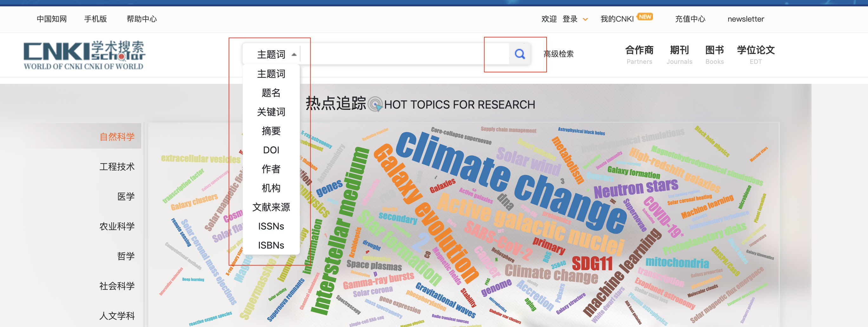Viewport: 868px width, 327px height.
Task: Click 'SARS-CoV-2' topic word
Action: [499, 240]
